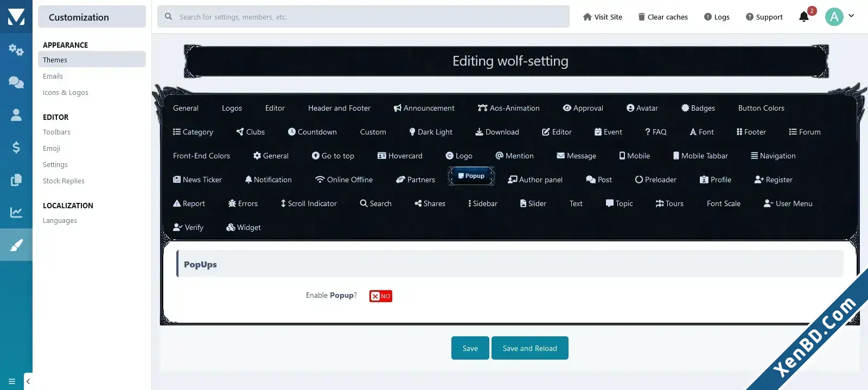Open the Mention tab
Image resolution: width=868 pixels, height=390 pixels.
point(515,156)
